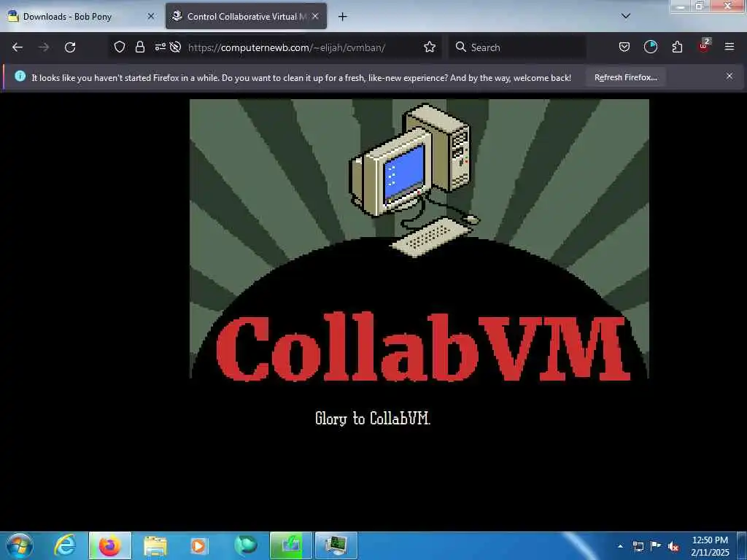
Task: Open the Windows Start menu orb
Action: [x=20, y=545]
